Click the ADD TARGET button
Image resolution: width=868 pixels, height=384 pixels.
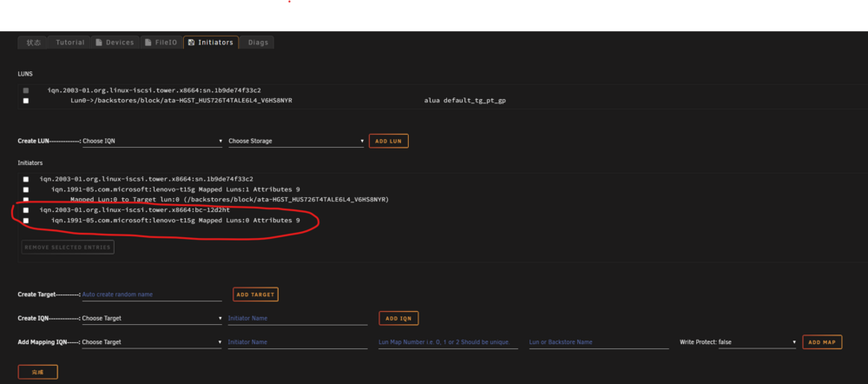255,295
